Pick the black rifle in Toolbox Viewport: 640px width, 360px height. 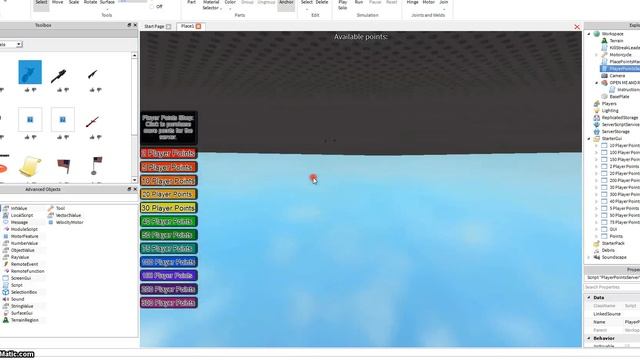(59, 76)
